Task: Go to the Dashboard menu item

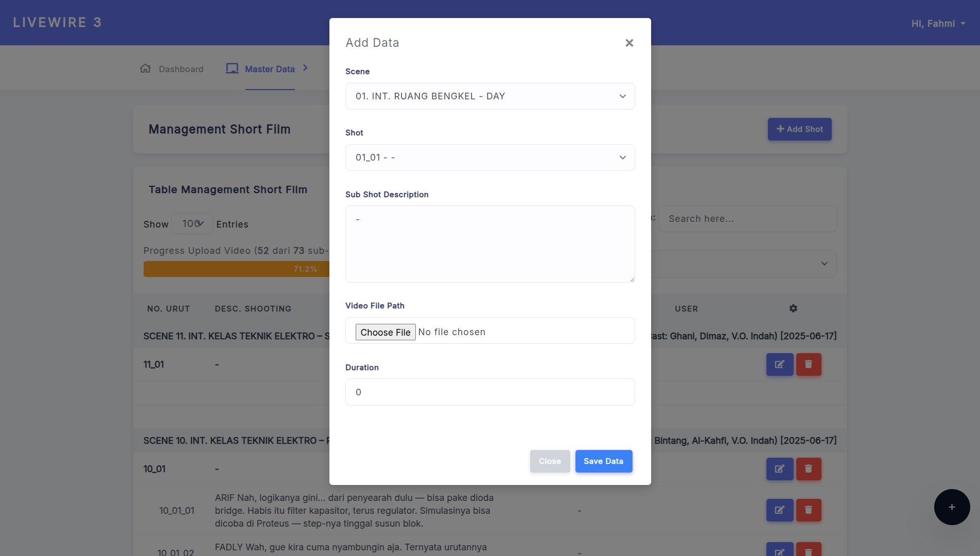Action: pos(181,69)
